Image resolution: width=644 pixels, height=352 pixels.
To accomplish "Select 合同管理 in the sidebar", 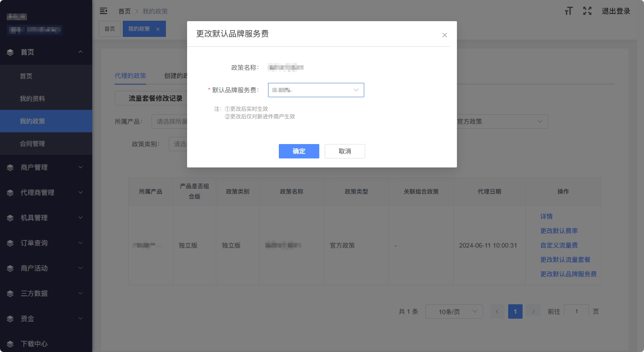I will pos(32,144).
